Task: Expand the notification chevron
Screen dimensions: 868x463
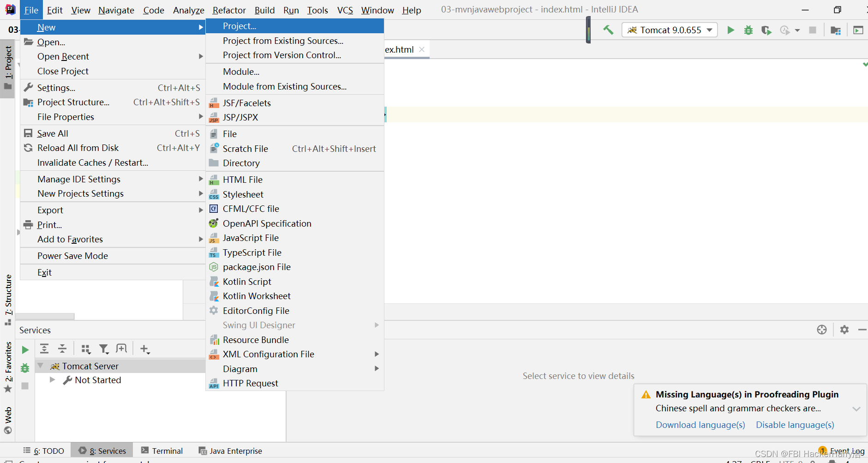Action: point(856,409)
